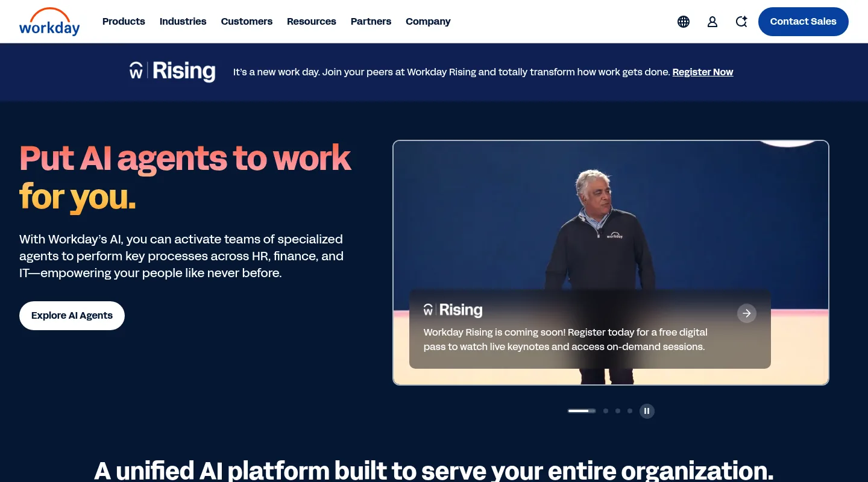Open the Company menu

click(428, 22)
